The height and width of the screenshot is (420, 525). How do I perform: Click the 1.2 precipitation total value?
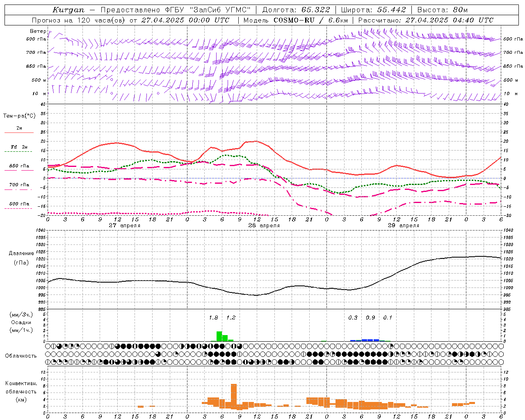point(231,318)
